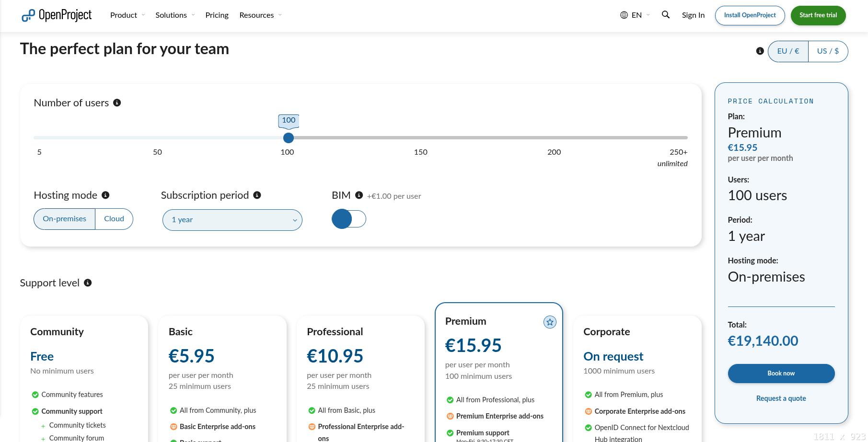Click checkmark beside All from Premium, plus

tap(589, 395)
